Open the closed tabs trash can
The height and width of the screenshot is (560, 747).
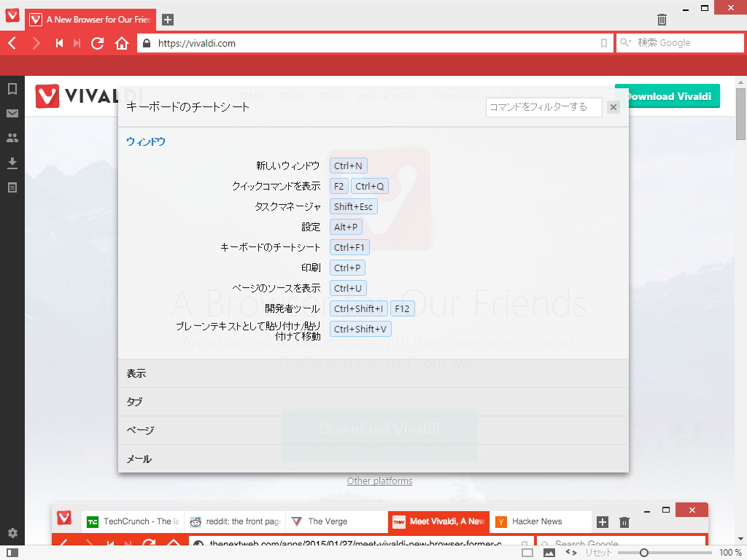(x=662, y=20)
